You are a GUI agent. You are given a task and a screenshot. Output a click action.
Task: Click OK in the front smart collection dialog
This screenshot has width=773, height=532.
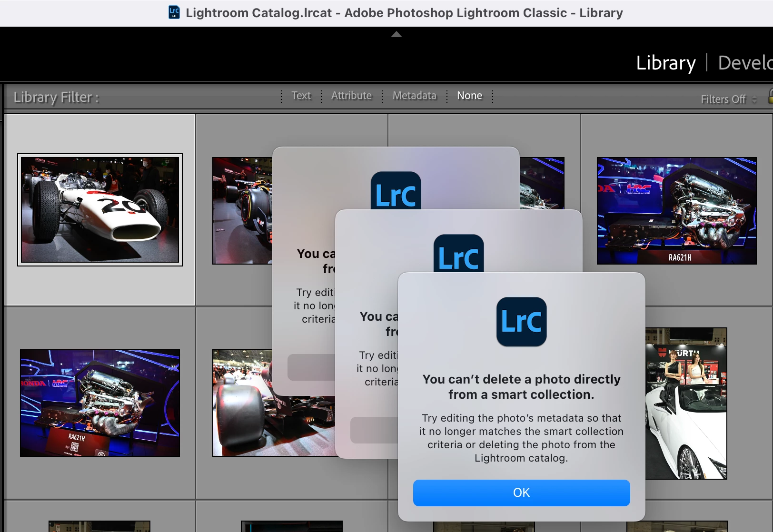[521, 493]
